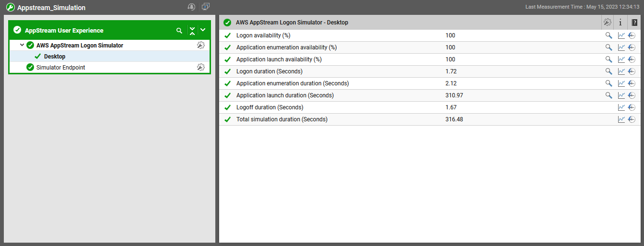Open history for Application enumeration duration
The width and height of the screenshot is (644, 246).
pos(632,83)
